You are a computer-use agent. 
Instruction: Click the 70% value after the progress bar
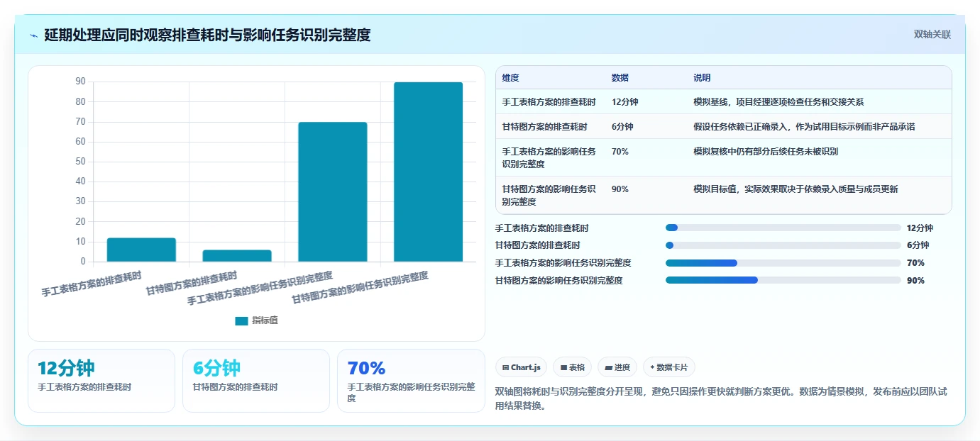pyautogui.click(x=915, y=263)
